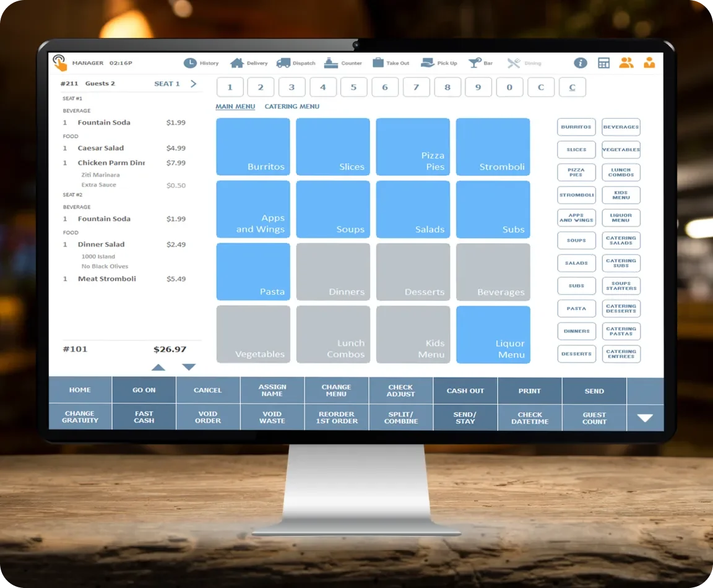The height and width of the screenshot is (588, 713).
Task: Open the Apps and Wings tile
Action: 253,209
